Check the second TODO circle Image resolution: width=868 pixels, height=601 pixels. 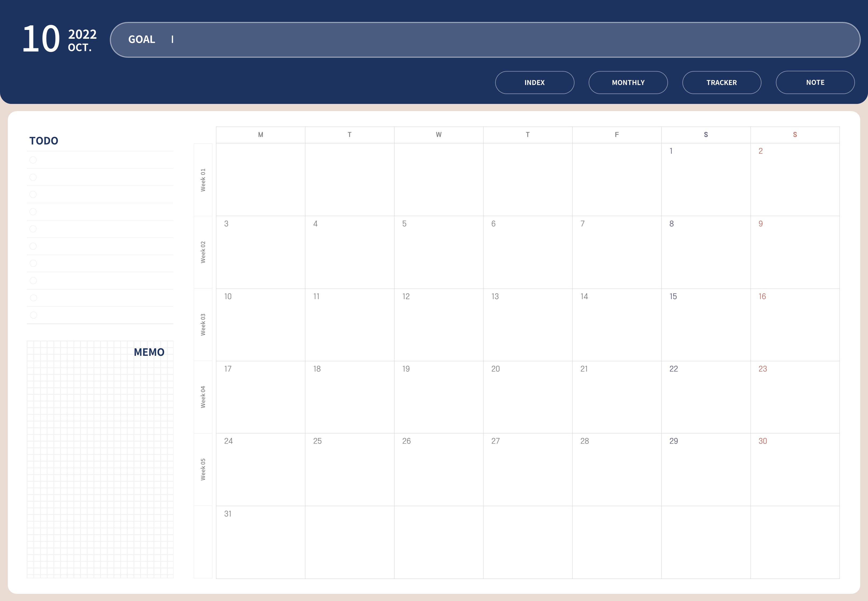pos(33,177)
